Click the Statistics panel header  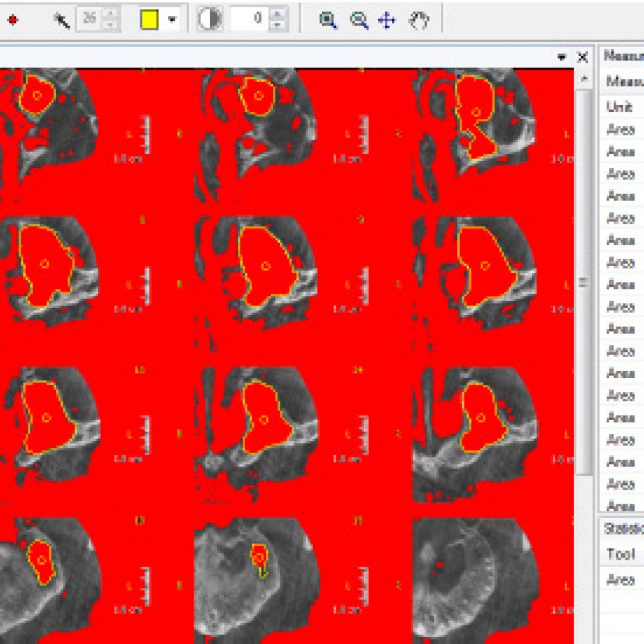[x=623, y=528]
